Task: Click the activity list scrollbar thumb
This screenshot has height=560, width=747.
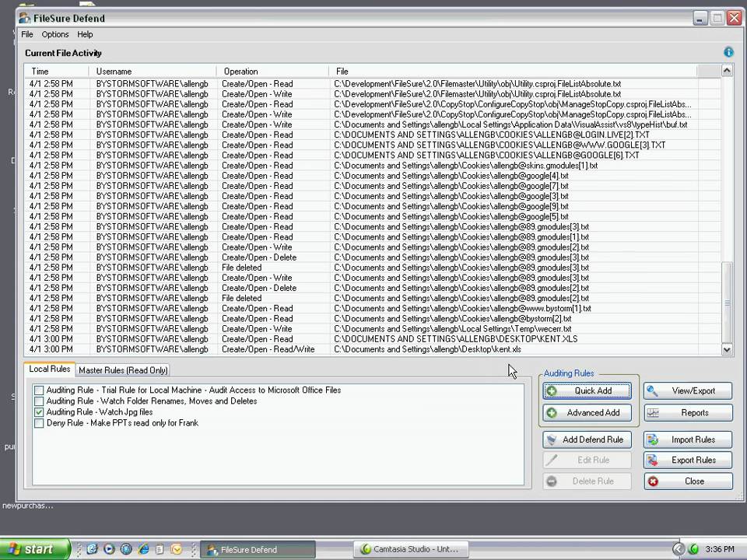Action: (727, 302)
